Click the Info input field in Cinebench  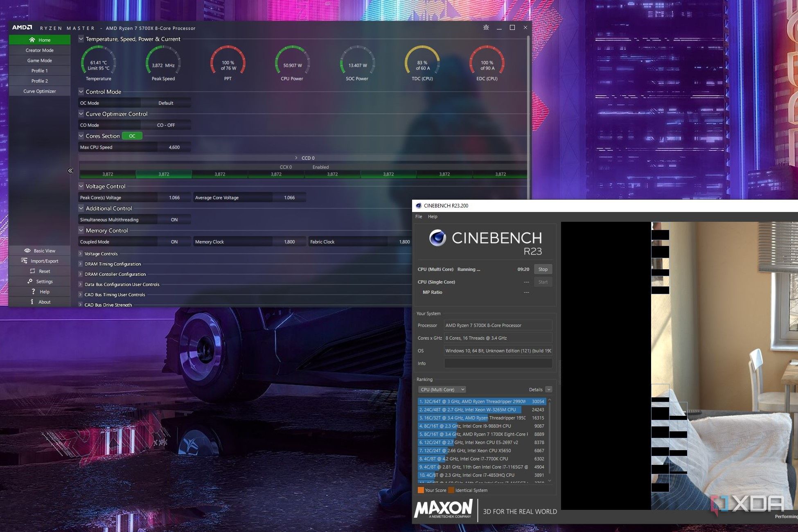(498, 363)
